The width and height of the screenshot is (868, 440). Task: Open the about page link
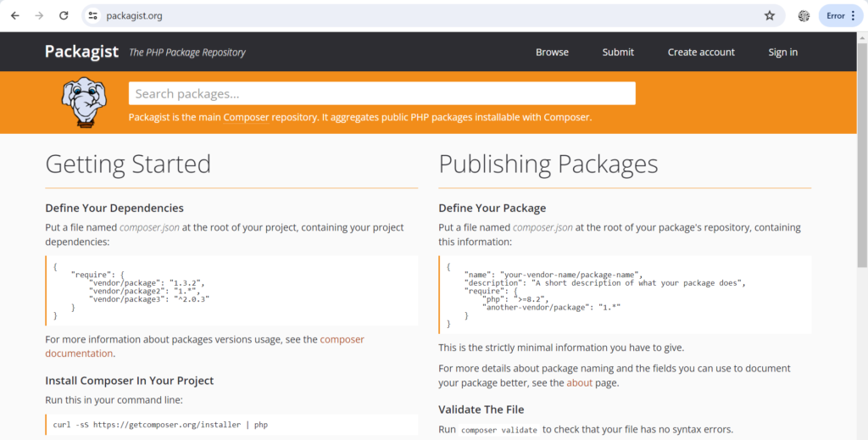click(x=579, y=382)
